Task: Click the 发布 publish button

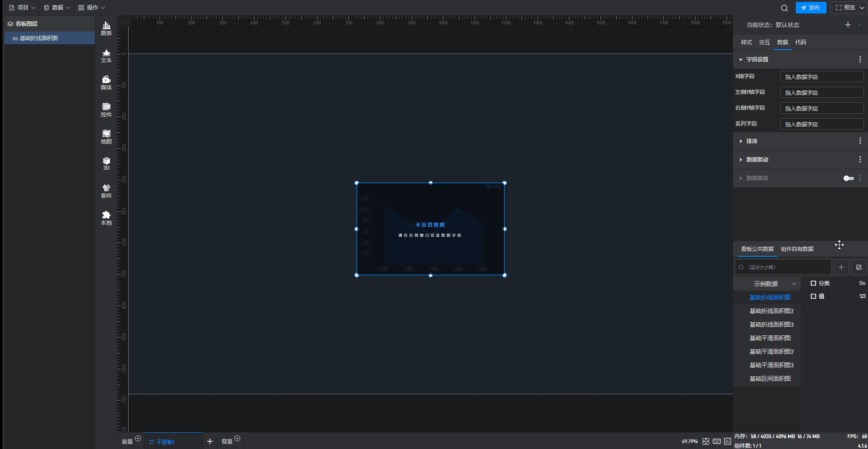Action: [x=811, y=8]
